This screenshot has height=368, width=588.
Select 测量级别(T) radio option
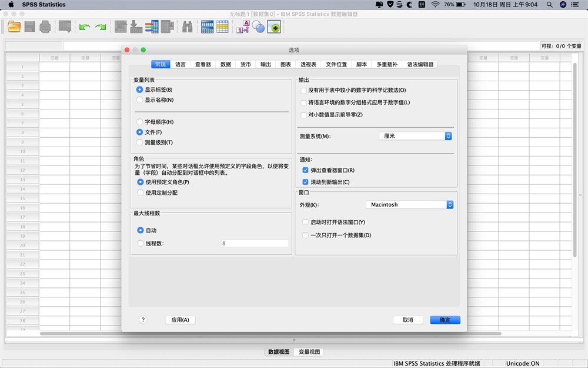click(139, 142)
